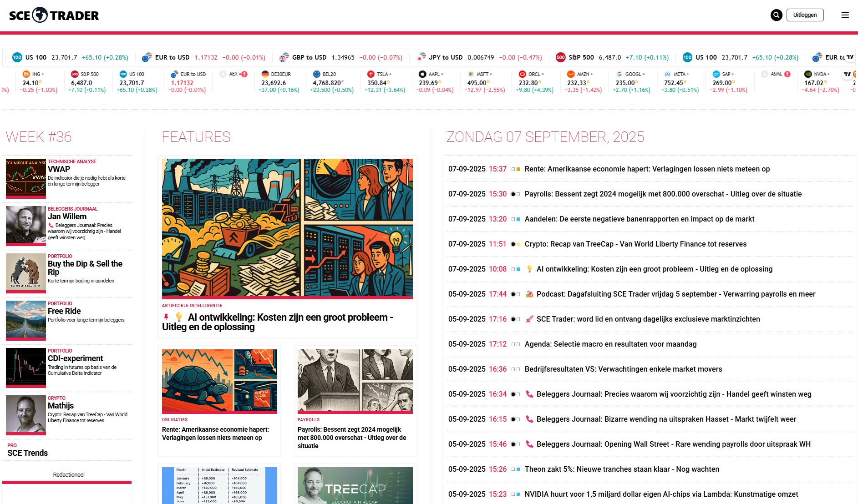Click the OBLIGATIES category label
The height and width of the screenshot is (504, 858).
[x=175, y=420]
